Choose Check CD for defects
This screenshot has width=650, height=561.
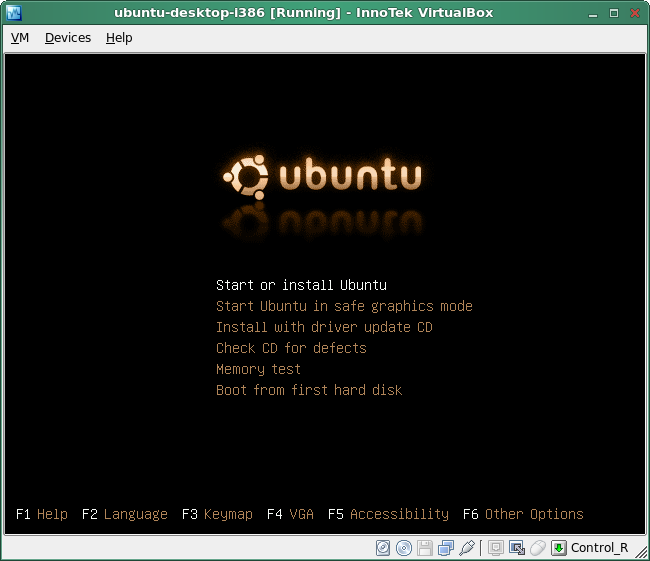[291, 348]
